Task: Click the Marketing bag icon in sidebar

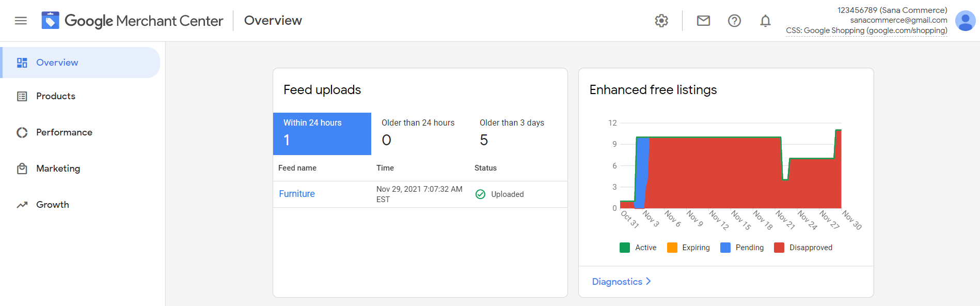Action: [x=22, y=169]
